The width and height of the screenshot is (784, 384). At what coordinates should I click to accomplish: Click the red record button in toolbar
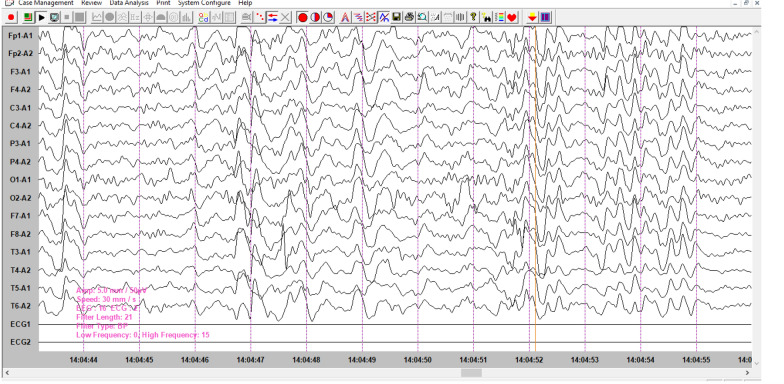[x=11, y=18]
